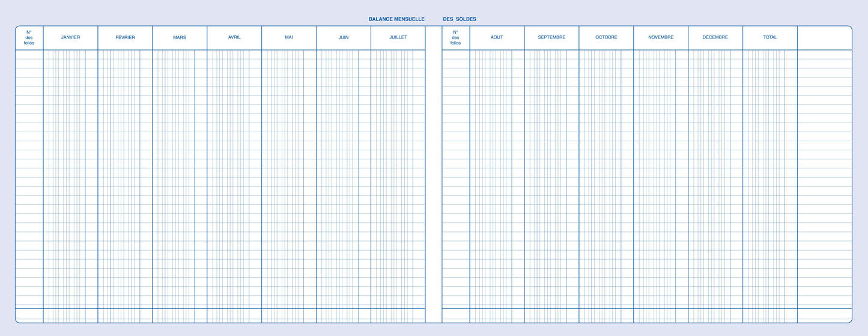Select the AOUT column header

click(497, 37)
